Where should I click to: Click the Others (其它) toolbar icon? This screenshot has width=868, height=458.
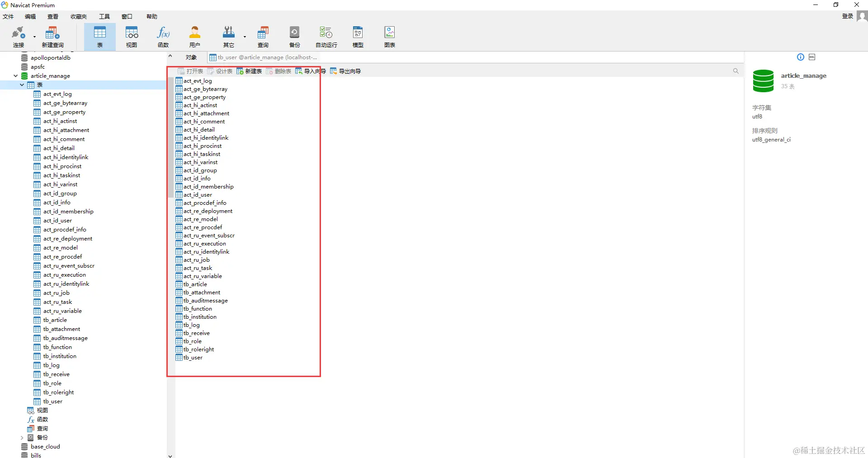229,37
